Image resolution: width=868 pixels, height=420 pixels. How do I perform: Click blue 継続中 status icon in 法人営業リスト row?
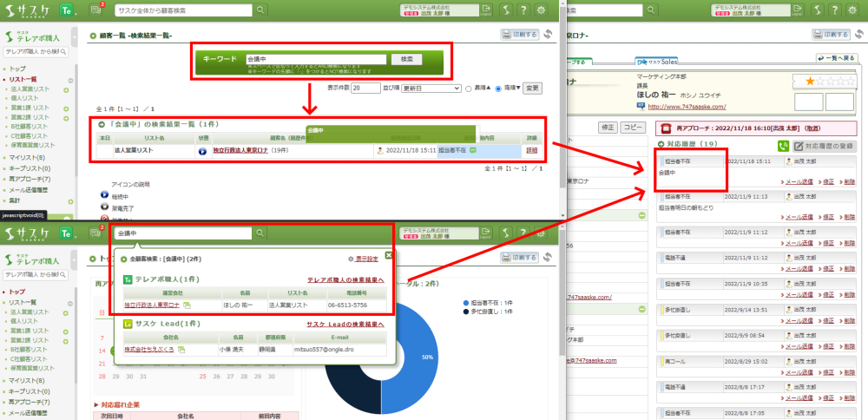pyautogui.click(x=202, y=151)
